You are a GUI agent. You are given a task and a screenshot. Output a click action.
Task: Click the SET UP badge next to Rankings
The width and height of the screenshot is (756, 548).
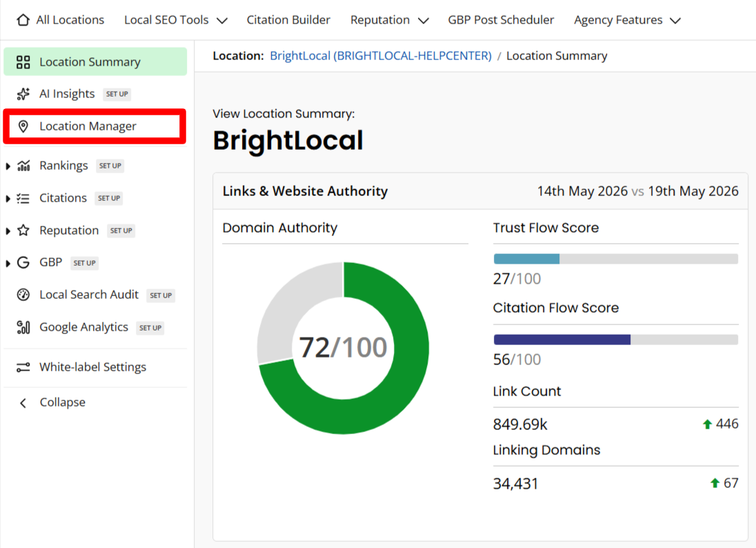(x=110, y=166)
